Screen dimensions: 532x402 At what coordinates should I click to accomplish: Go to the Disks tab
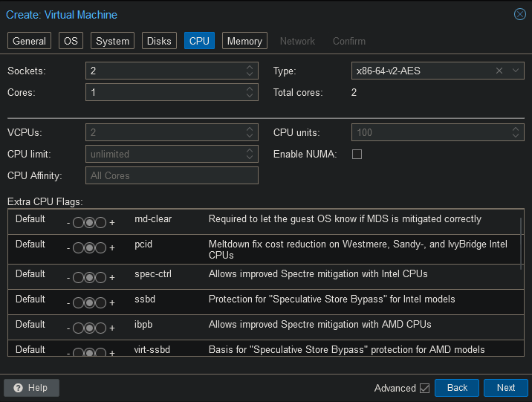click(159, 41)
